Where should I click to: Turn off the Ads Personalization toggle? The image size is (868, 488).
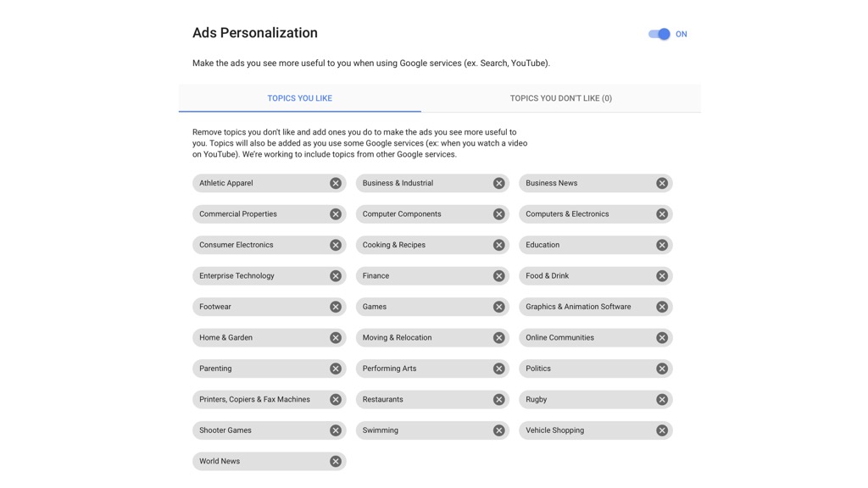659,34
